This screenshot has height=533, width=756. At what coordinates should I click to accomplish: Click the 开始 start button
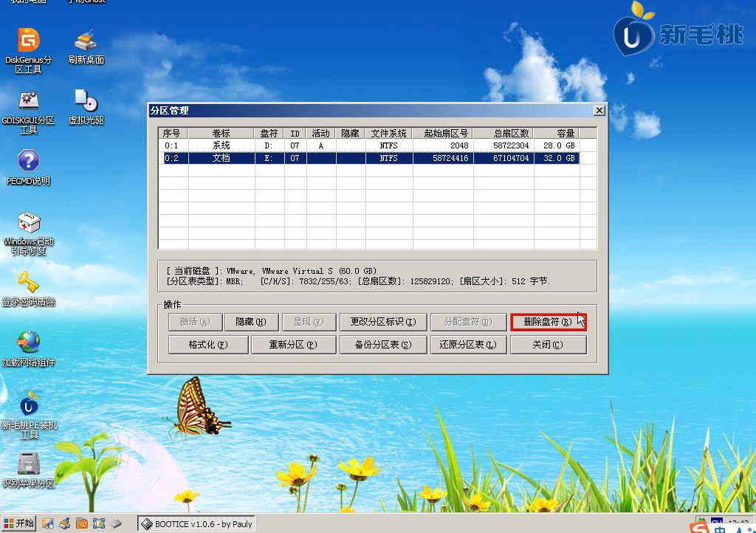point(18,523)
